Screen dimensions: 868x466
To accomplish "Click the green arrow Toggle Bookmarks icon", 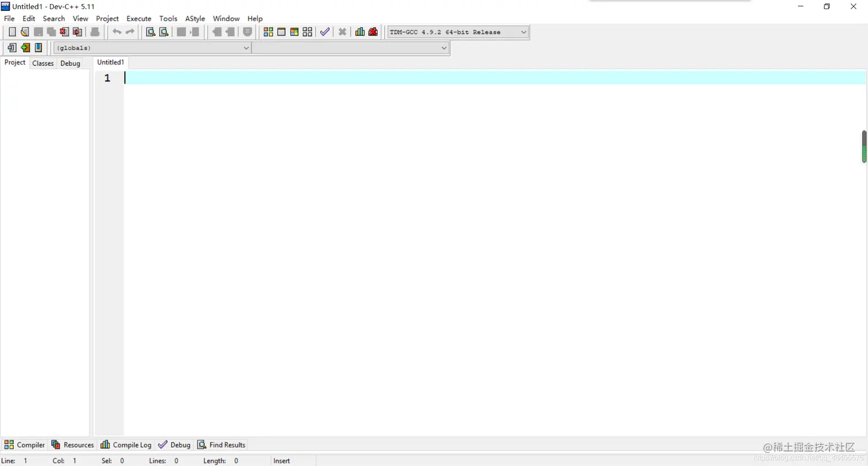I will [x=25, y=48].
